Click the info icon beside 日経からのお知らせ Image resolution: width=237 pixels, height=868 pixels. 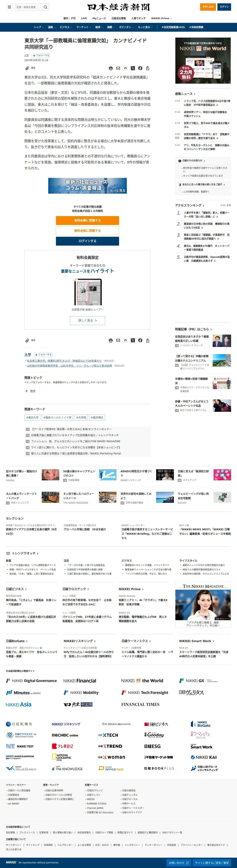pos(180,161)
